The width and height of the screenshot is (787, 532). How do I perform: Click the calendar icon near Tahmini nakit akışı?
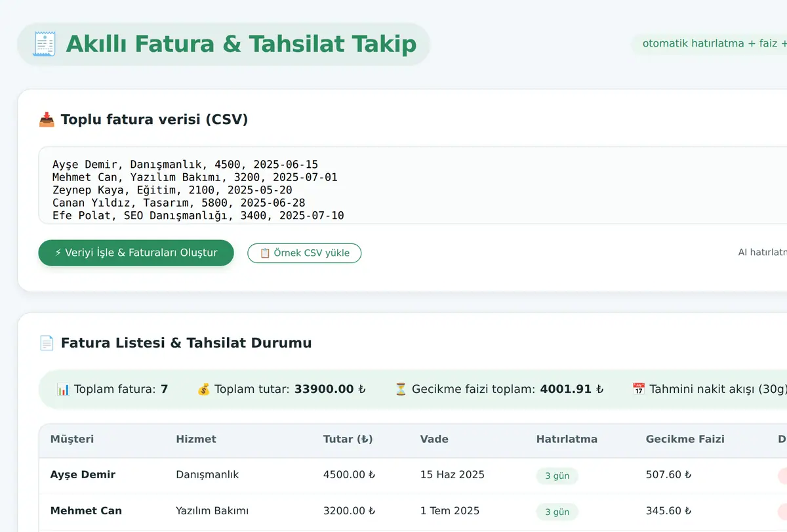pyautogui.click(x=639, y=389)
